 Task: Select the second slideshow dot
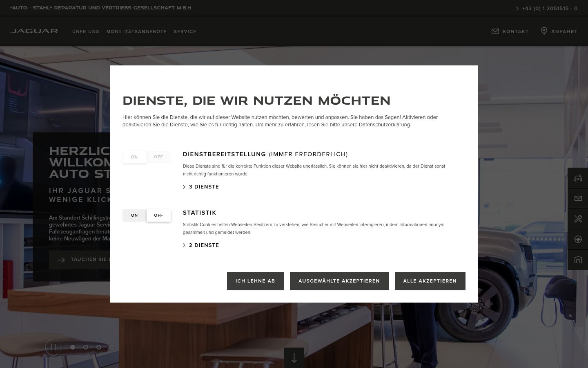click(x=86, y=347)
